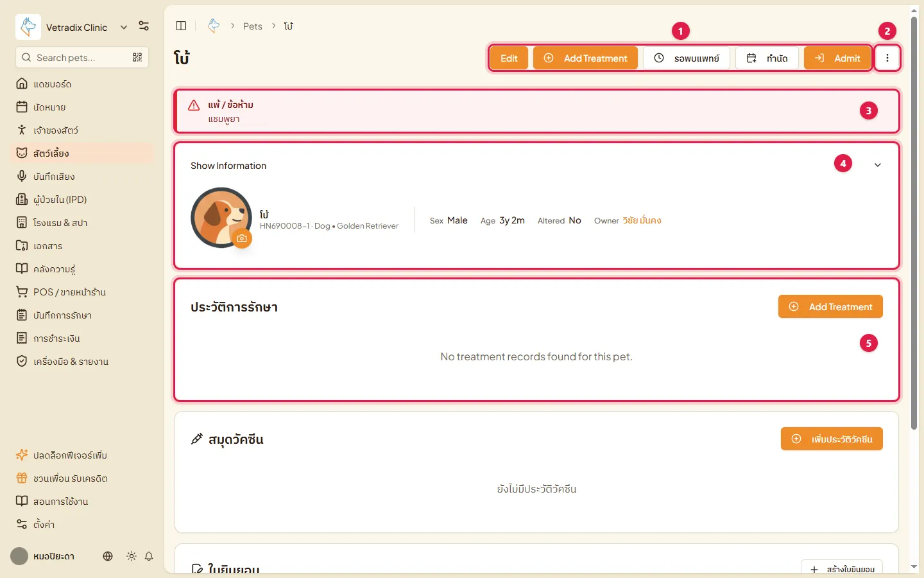Viewport: 924px width, 578px height.
Task: Click the QR code scanner icon in search
Action: coord(137,57)
